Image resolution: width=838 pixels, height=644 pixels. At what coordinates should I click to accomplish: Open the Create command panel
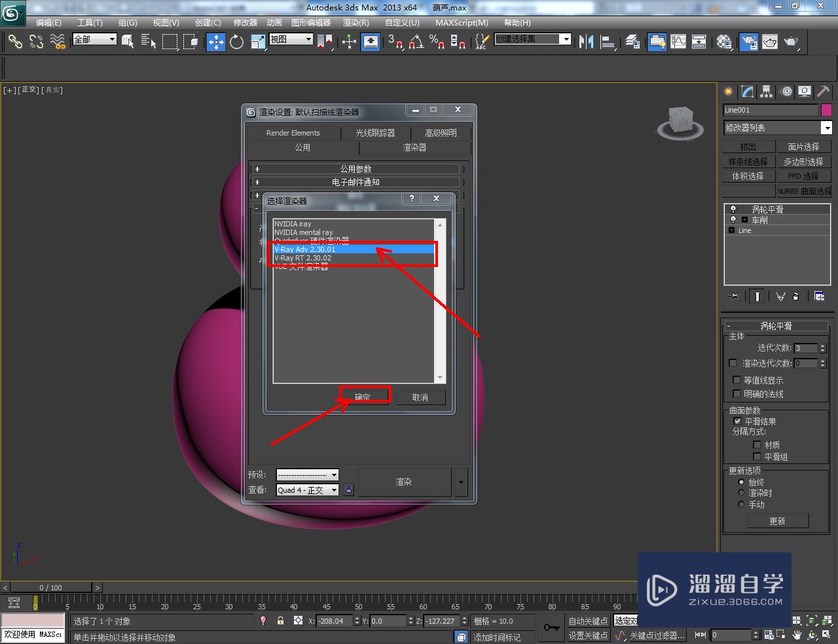729,92
